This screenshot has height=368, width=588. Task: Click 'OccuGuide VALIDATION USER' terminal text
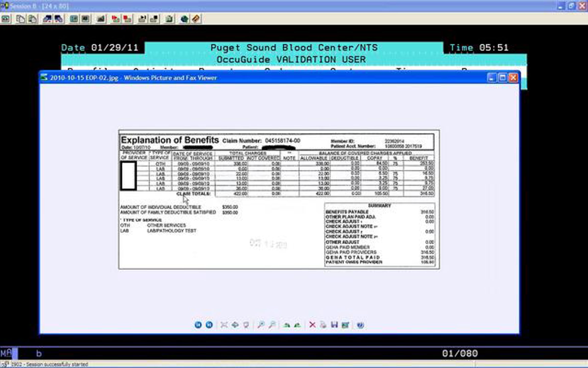pos(291,59)
